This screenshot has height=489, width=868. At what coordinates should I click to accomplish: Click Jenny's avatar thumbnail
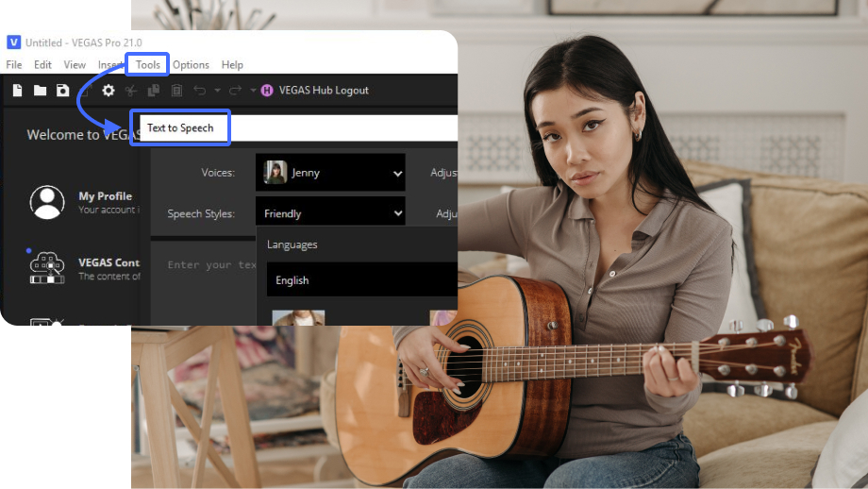pos(275,172)
